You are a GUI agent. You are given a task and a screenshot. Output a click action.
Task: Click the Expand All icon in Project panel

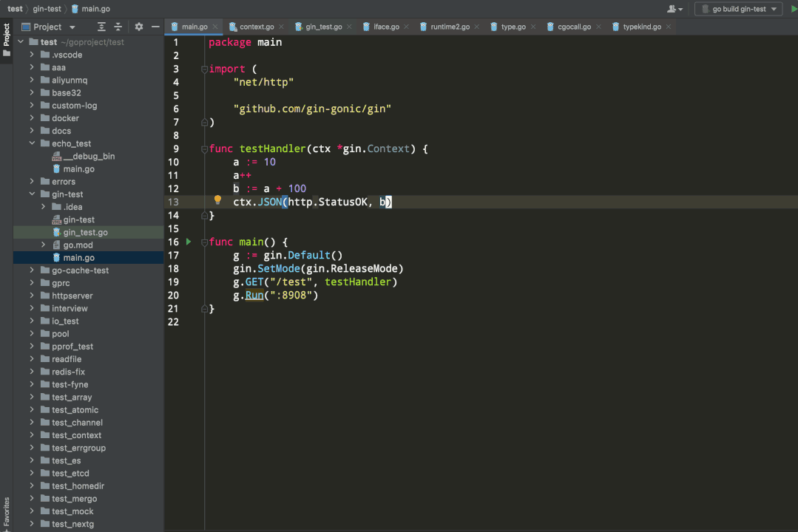click(100, 27)
